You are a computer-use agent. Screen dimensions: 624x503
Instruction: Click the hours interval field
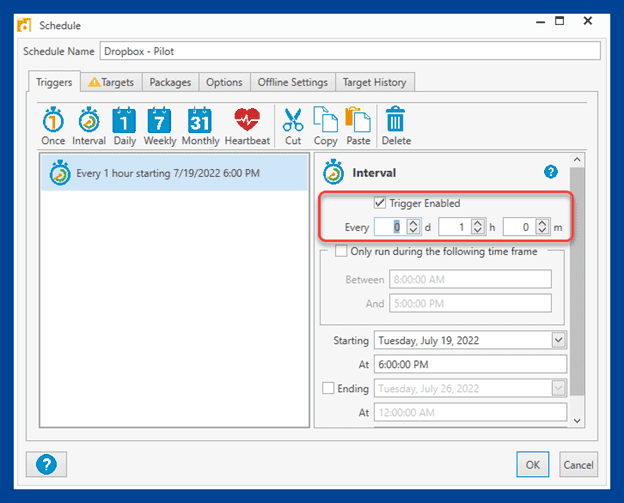point(455,227)
